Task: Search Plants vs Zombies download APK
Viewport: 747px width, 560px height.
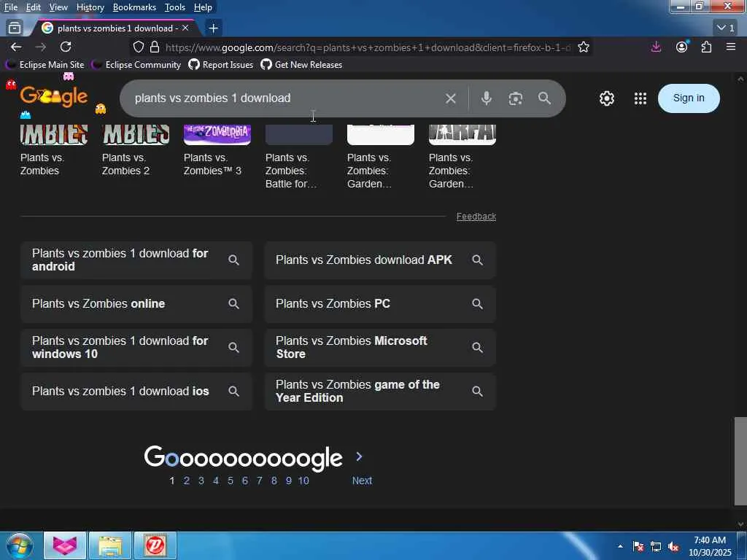Action: click(x=380, y=260)
